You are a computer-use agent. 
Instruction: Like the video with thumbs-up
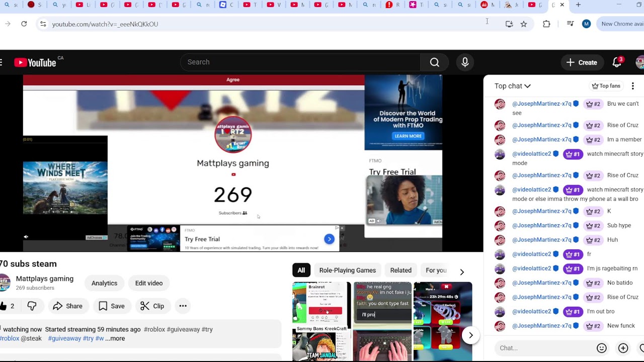pos(7,306)
